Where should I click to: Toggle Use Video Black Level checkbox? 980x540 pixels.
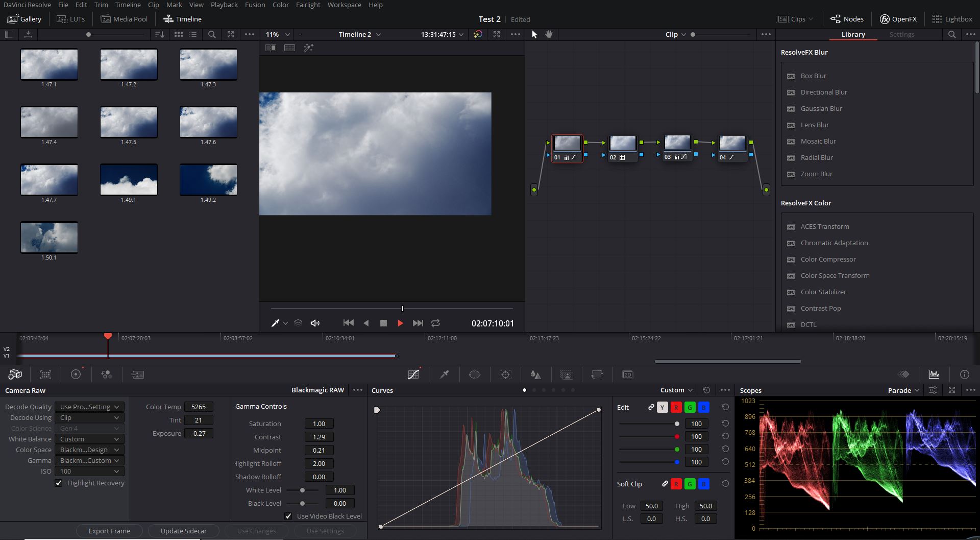click(x=288, y=516)
